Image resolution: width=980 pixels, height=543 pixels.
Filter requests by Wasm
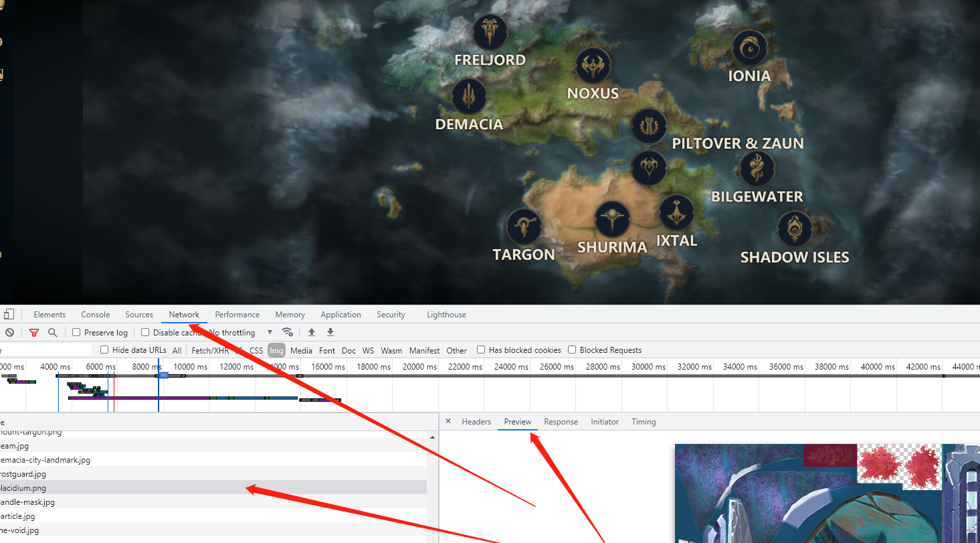pyautogui.click(x=392, y=350)
